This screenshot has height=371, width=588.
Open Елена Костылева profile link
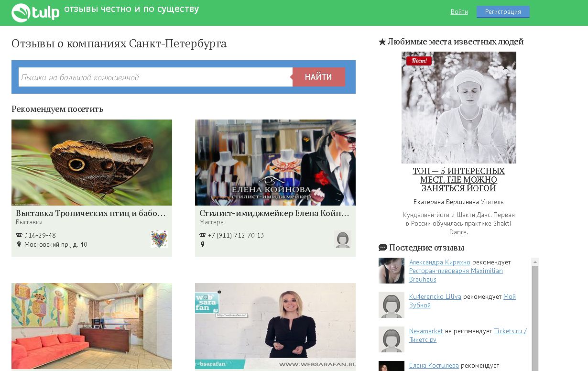(x=434, y=366)
